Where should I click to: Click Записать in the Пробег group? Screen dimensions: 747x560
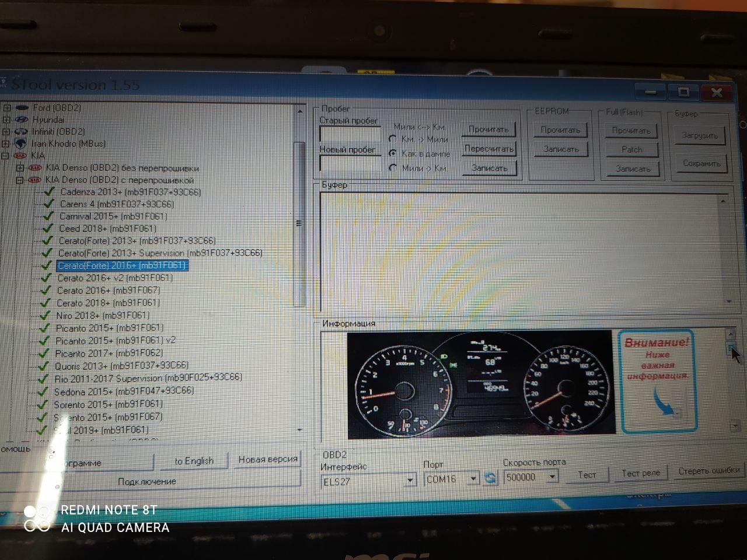489,168
